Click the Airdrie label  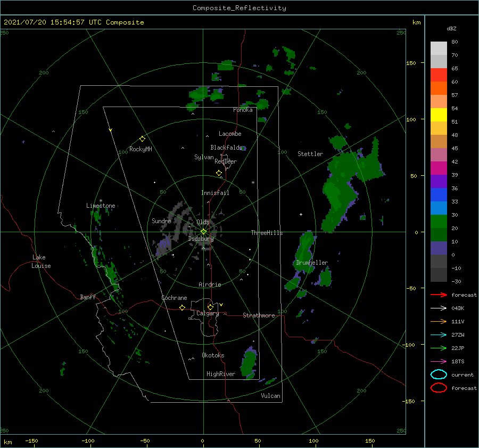[x=210, y=284]
